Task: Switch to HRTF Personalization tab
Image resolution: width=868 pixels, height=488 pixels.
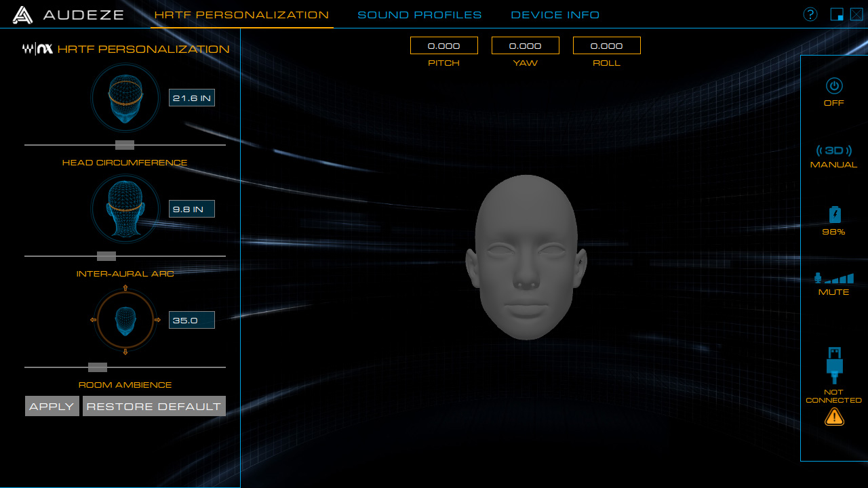Action: click(241, 15)
